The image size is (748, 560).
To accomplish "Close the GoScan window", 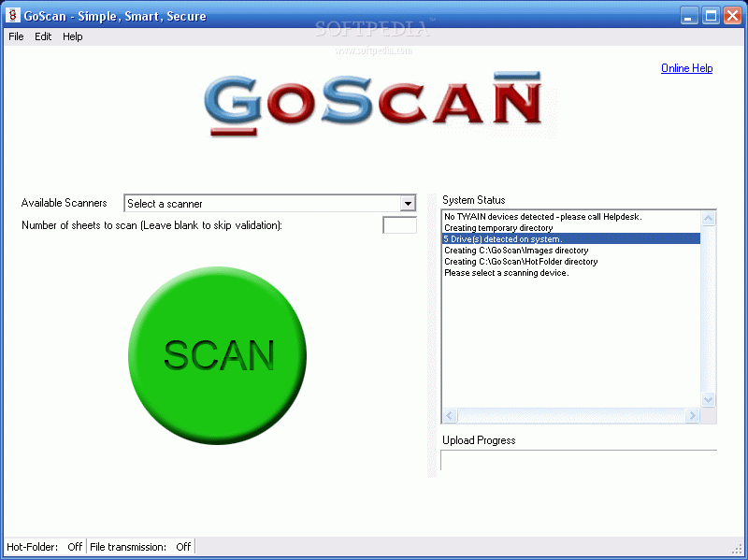I will pos(732,16).
